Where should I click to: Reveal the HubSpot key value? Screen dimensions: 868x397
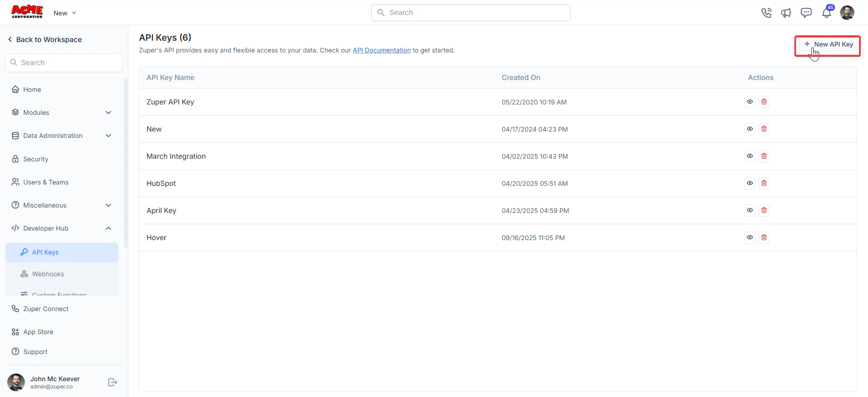click(x=750, y=183)
